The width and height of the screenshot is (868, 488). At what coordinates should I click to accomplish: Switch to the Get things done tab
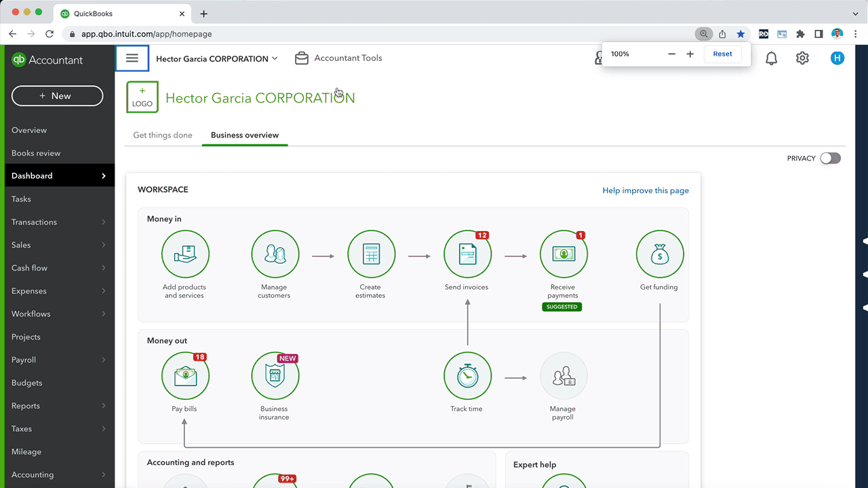point(163,135)
